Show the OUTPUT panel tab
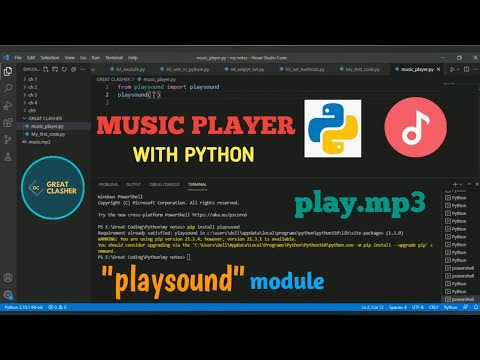The image size is (480, 360). click(x=133, y=184)
